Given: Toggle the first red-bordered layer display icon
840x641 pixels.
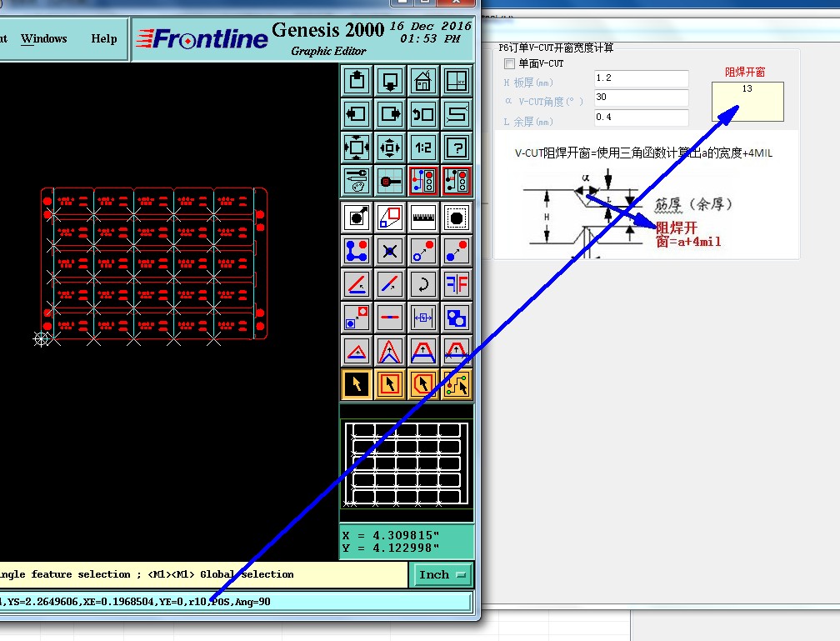Looking at the screenshot, I should tap(423, 181).
